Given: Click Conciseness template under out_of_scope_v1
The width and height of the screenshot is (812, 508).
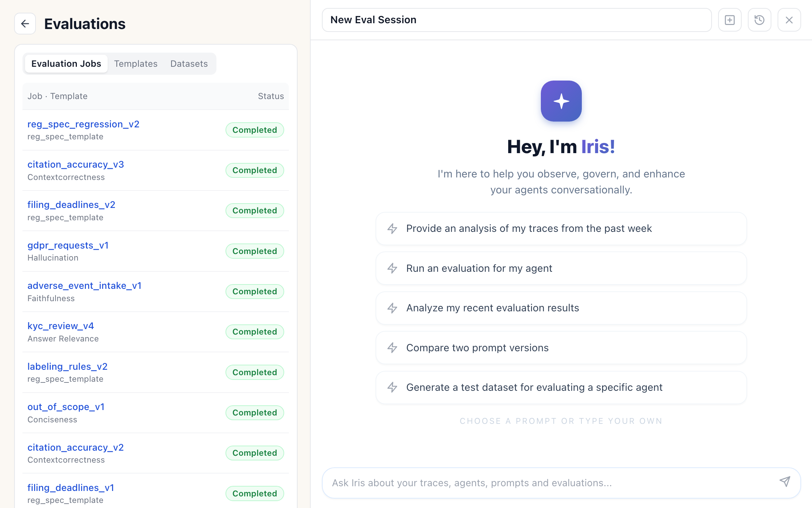Looking at the screenshot, I should click(52, 419).
